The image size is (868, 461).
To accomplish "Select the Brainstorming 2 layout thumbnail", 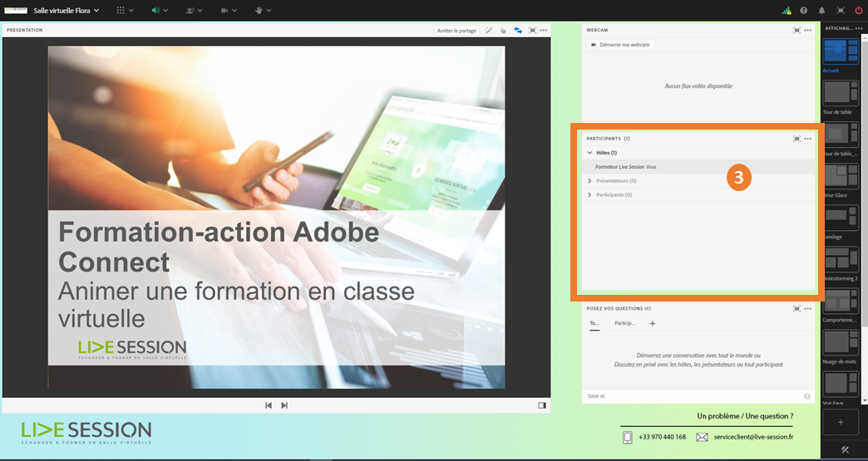I will pos(841,260).
